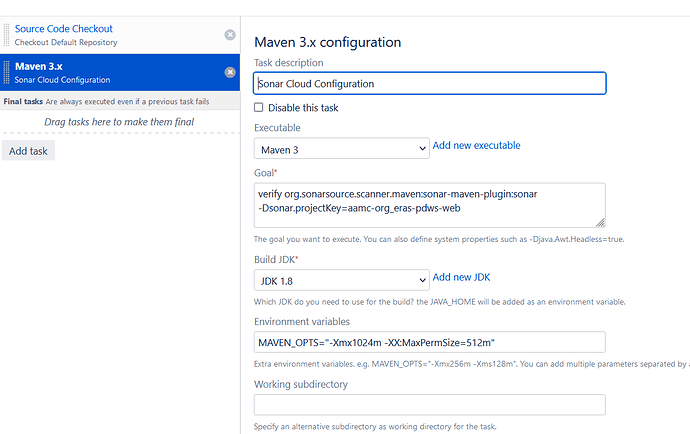This screenshot has width=690, height=434.
Task: Open the Executable dropdown showing Maven 3
Action: [x=341, y=148]
